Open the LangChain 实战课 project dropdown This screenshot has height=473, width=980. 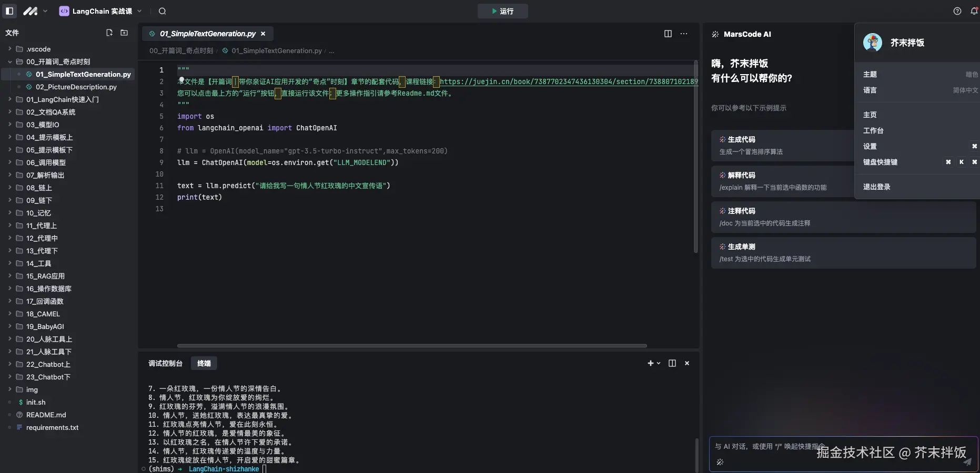pos(101,11)
